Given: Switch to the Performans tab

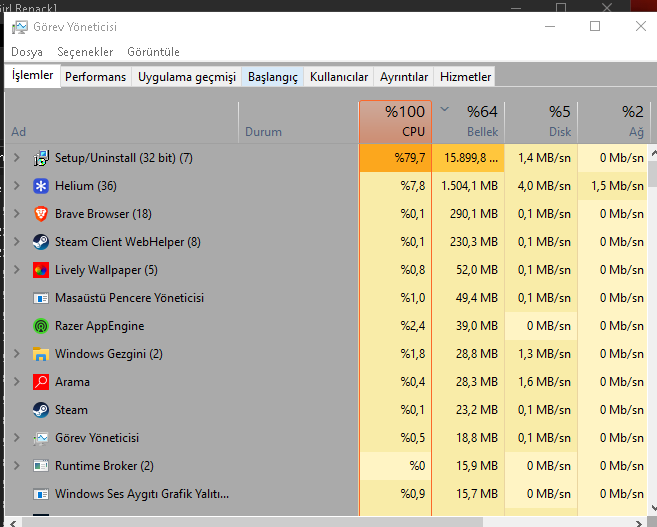Looking at the screenshot, I should pyautogui.click(x=96, y=77).
